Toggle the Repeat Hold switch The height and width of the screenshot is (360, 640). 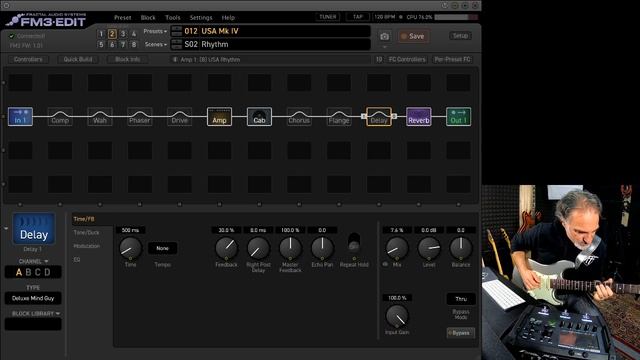tap(354, 242)
